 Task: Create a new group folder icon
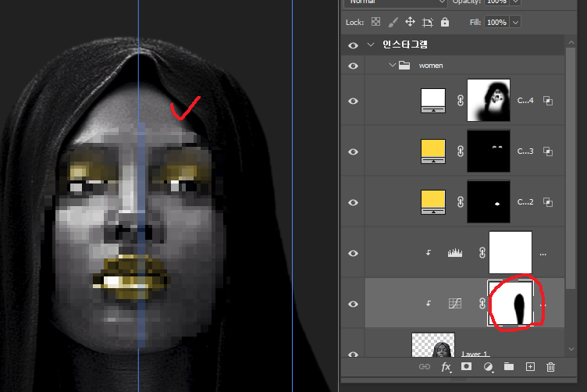click(x=508, y=366)
